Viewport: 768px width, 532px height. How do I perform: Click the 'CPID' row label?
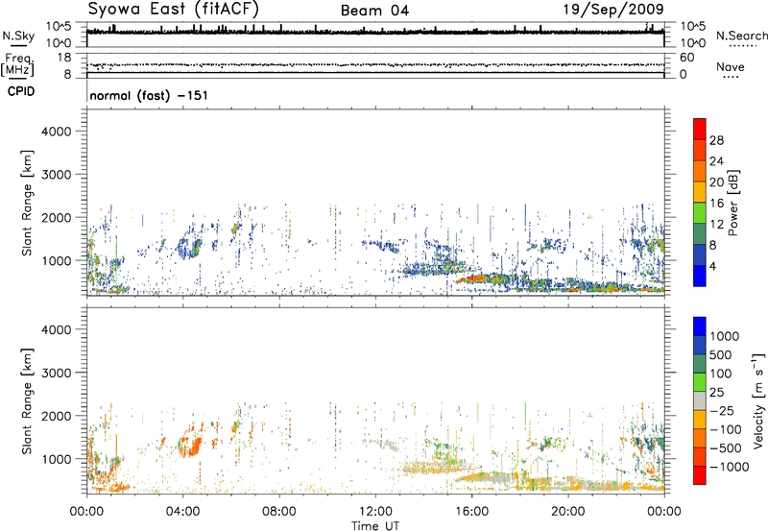click(x=21, y=91)
